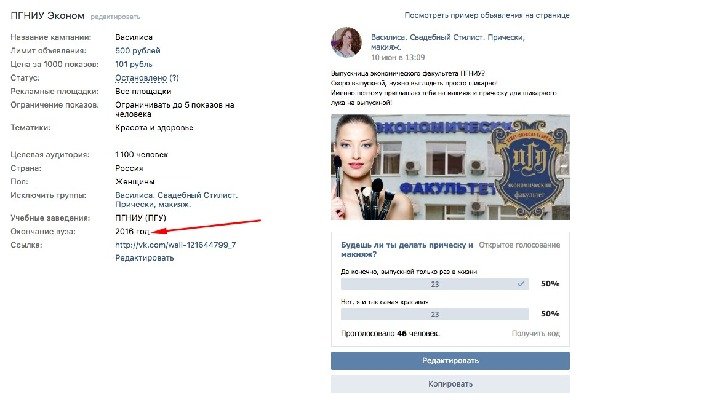Viewport: 720px width, 405px height.
Task: Select second poll answer bar showing 23 votes
Action: click(x=434, y=314)
